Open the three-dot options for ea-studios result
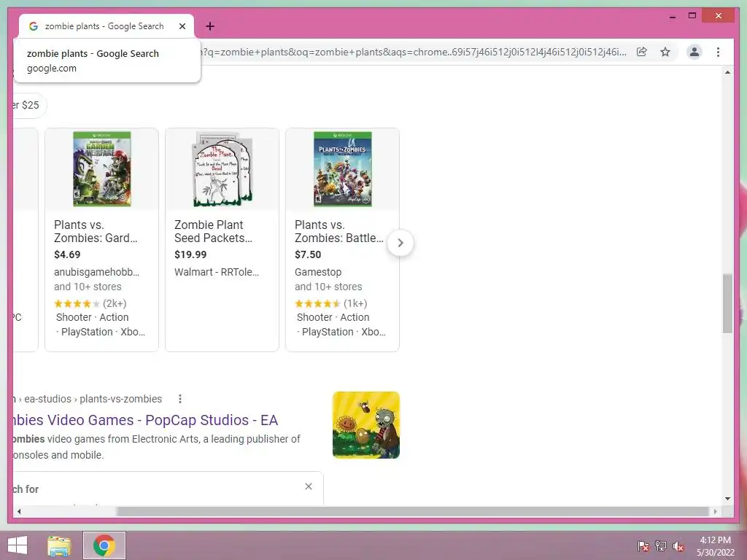The image size is (747, 560). pos(180,399)
